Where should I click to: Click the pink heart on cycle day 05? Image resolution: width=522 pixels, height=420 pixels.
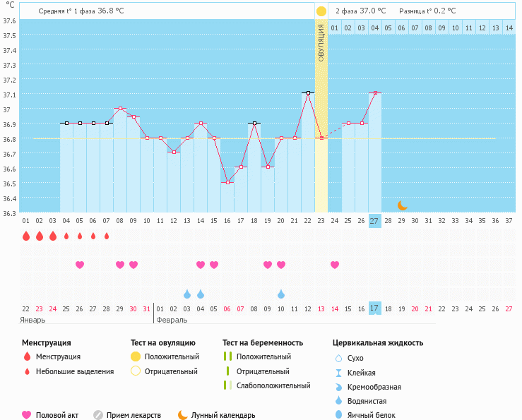pyautogui.click(x=80, y=265)
